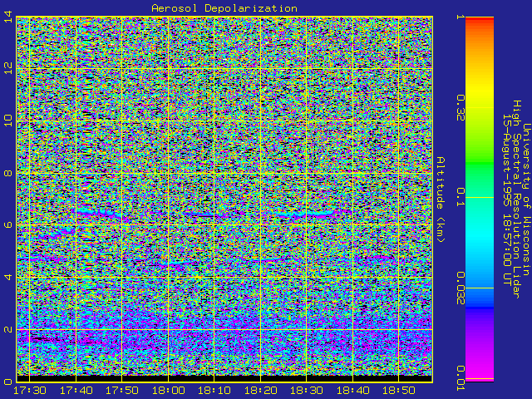Click the altitude axis label 10
This screenshot has height=399, width=532.
tap(7, 121)
